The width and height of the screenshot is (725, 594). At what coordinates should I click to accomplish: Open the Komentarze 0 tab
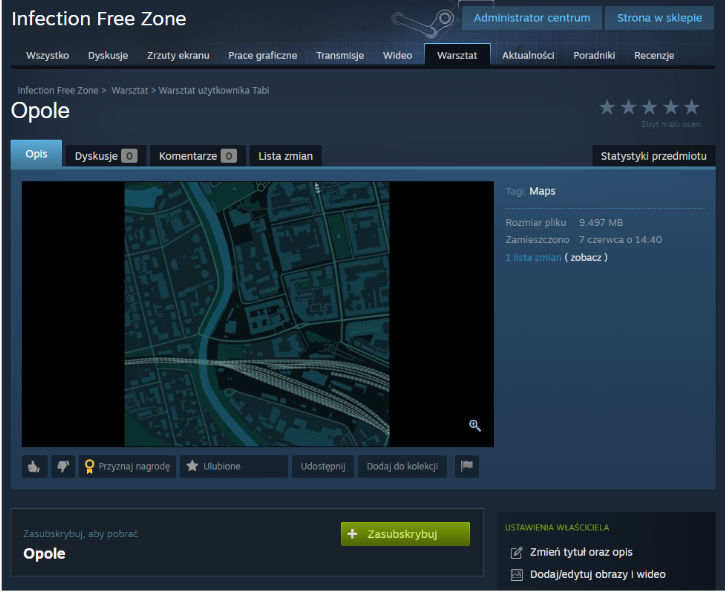pos(197,156)
